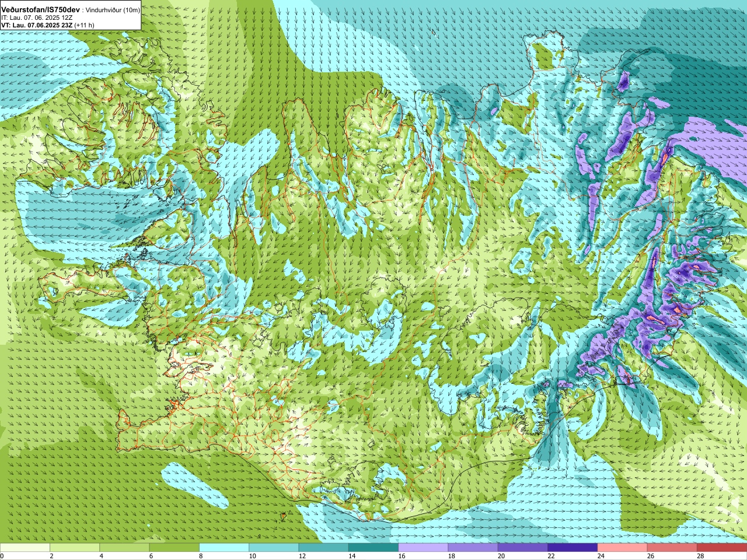
Task: Click the legend scale label 14
Action: tap(352, 556)
